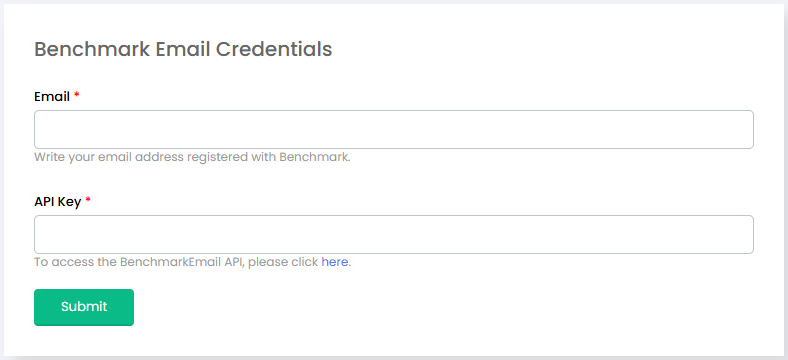Screen dimensions: 788x360
Task: Place cursor in the box under Email
Action: point(393,129)
